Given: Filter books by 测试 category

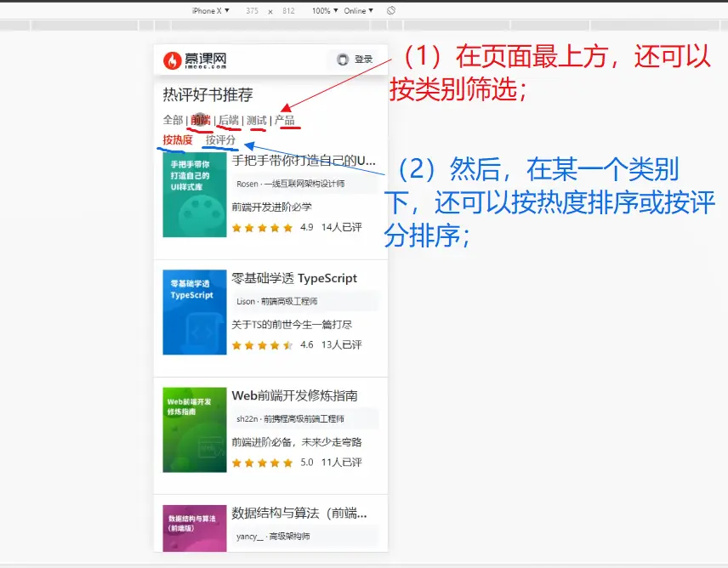Looking at the screenshot, I should tap(256, 120).
